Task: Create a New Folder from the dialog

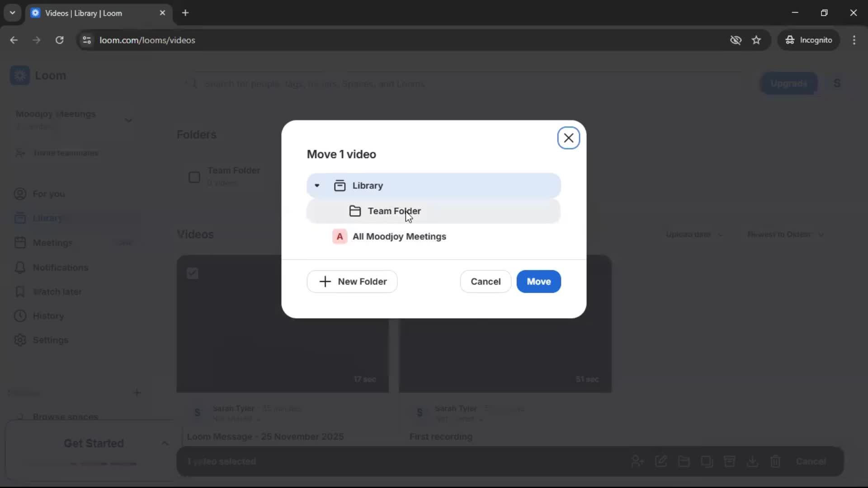Action: click(x=352, y=281)
